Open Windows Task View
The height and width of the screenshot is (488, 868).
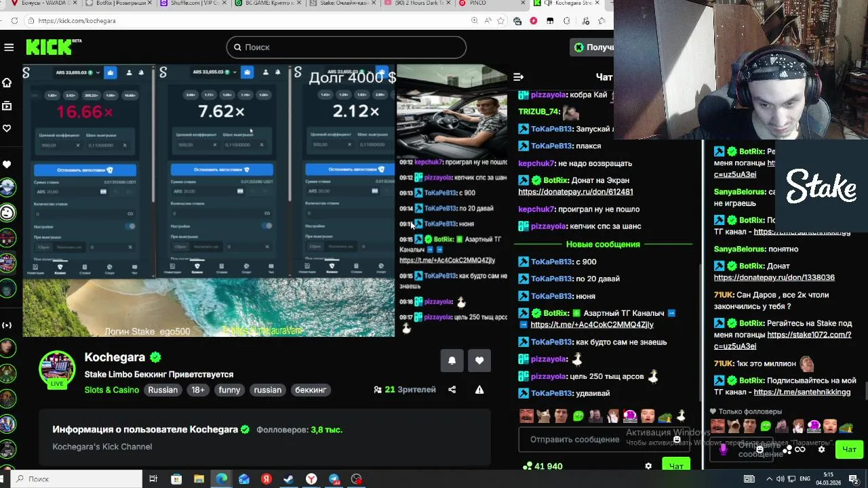(x=153, y=479)
